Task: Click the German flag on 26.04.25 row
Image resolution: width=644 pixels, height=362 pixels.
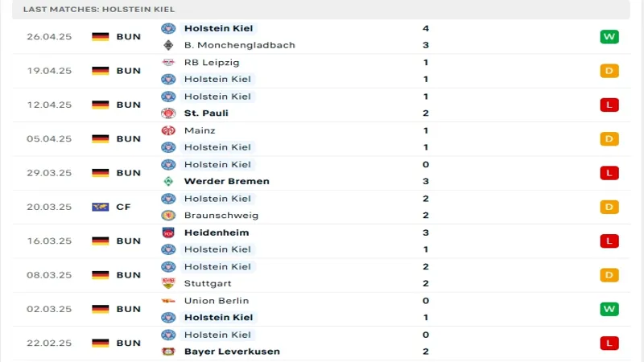Action: [x=100, y=37]
